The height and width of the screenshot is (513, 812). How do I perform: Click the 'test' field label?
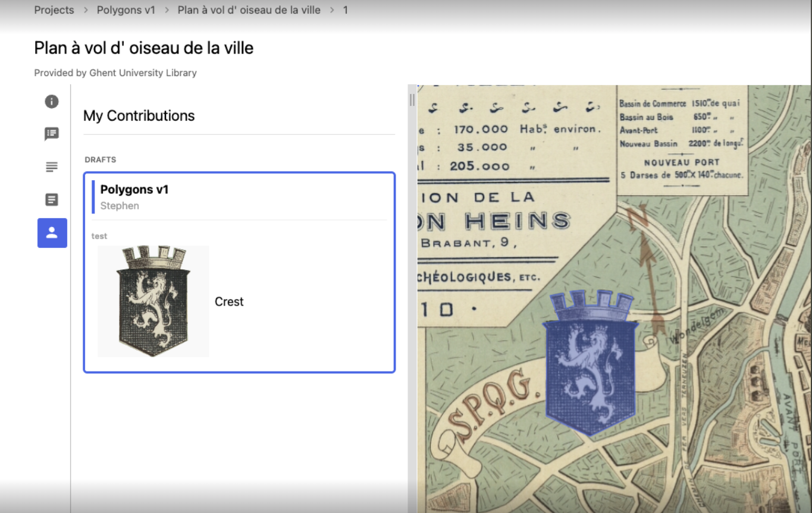pos(99,236)
